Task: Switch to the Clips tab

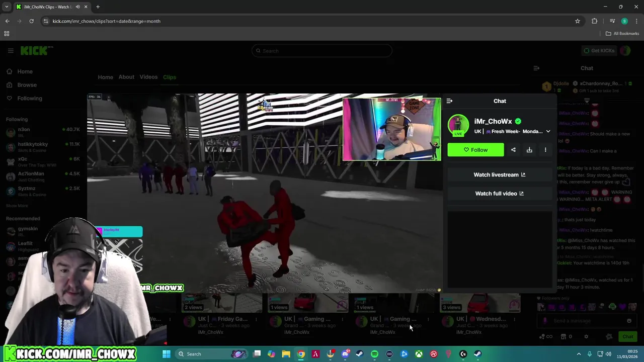Action: 170,77
